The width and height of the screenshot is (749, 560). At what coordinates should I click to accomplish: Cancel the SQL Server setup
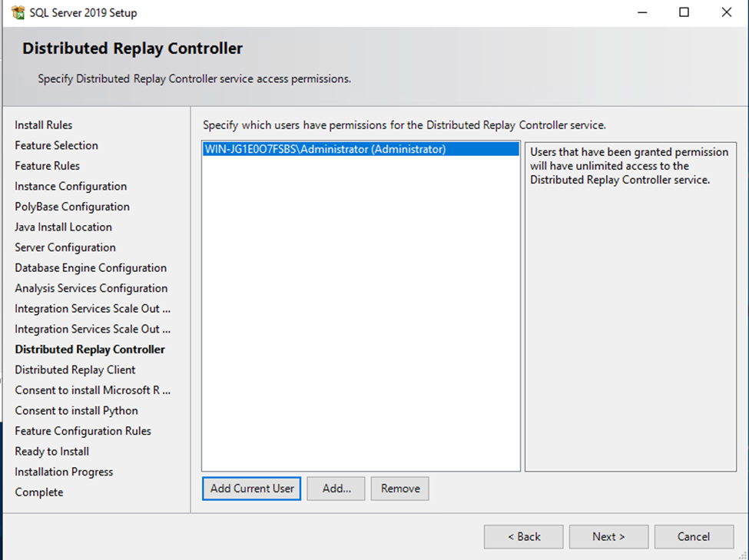click(x=694, y=537)
